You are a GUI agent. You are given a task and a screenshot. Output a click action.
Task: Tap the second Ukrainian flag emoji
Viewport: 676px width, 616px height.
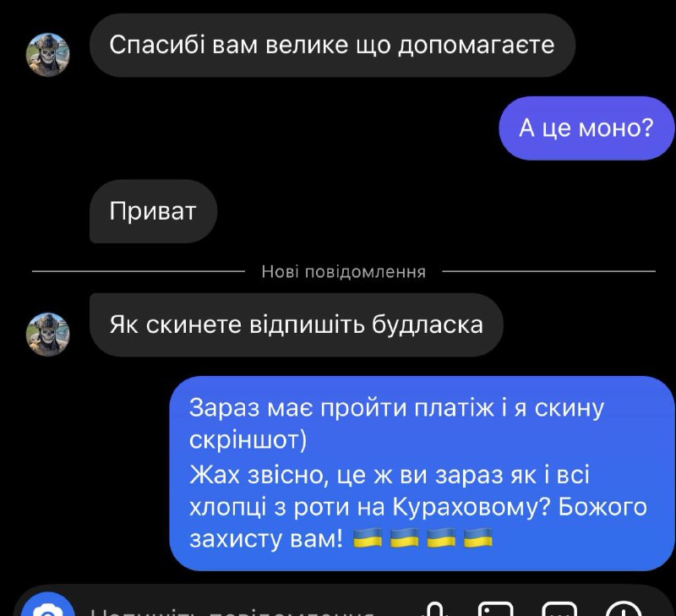(405, 538)
